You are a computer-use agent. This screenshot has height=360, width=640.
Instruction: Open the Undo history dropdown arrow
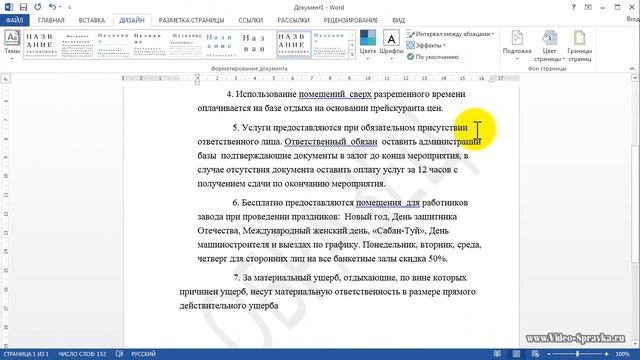click(x=60, y=7)
